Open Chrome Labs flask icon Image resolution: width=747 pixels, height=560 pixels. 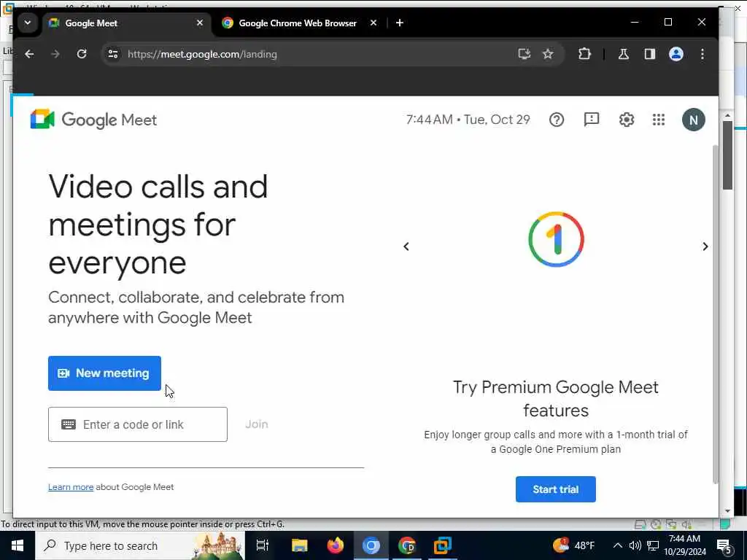623,54
